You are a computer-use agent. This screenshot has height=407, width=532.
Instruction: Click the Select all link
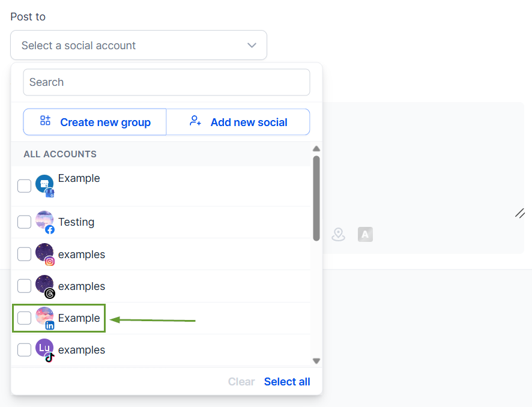(287, 382)
